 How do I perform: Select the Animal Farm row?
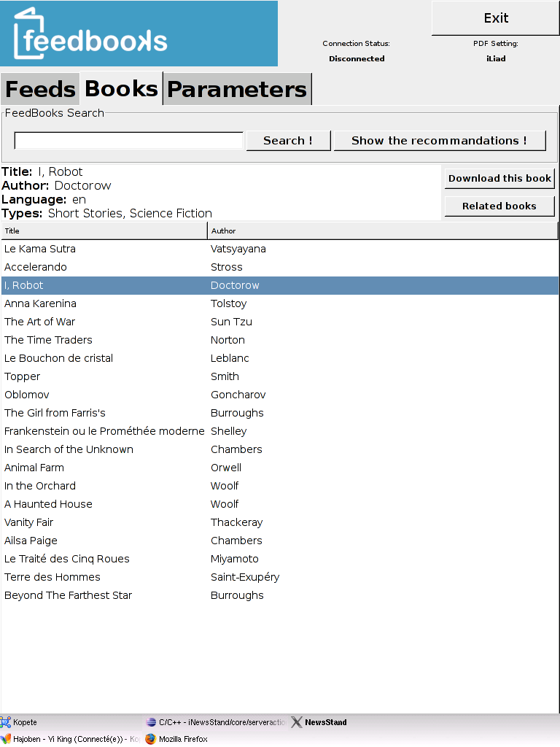point(279,468)
